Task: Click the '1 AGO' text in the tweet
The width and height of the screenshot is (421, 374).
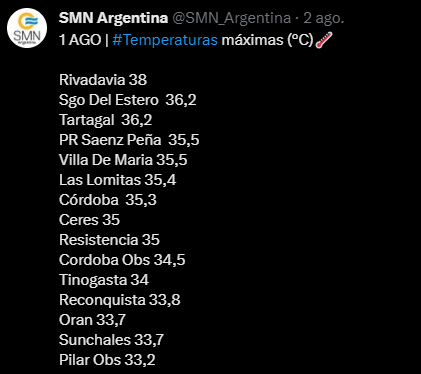Action: coord(80,40)
